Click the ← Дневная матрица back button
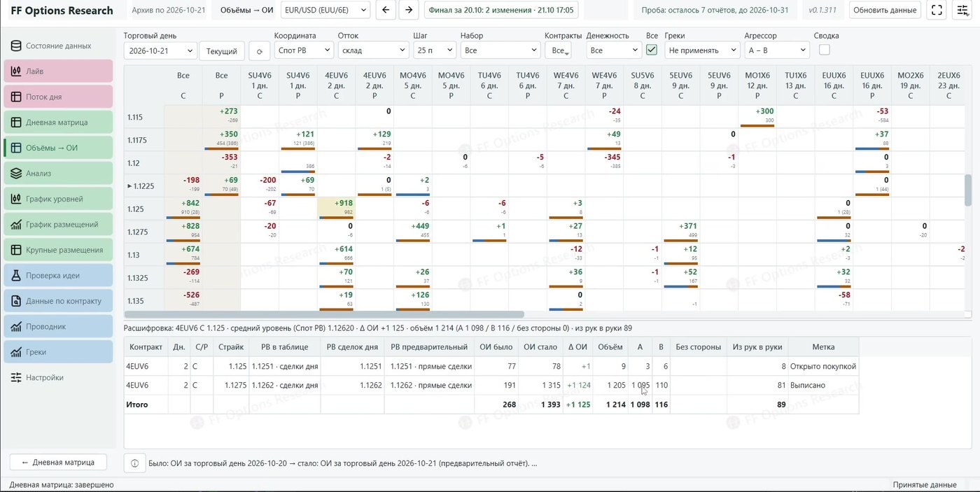The height and width of the screenshot is (492, 980). pyautogui.click(x=57, y=462)
